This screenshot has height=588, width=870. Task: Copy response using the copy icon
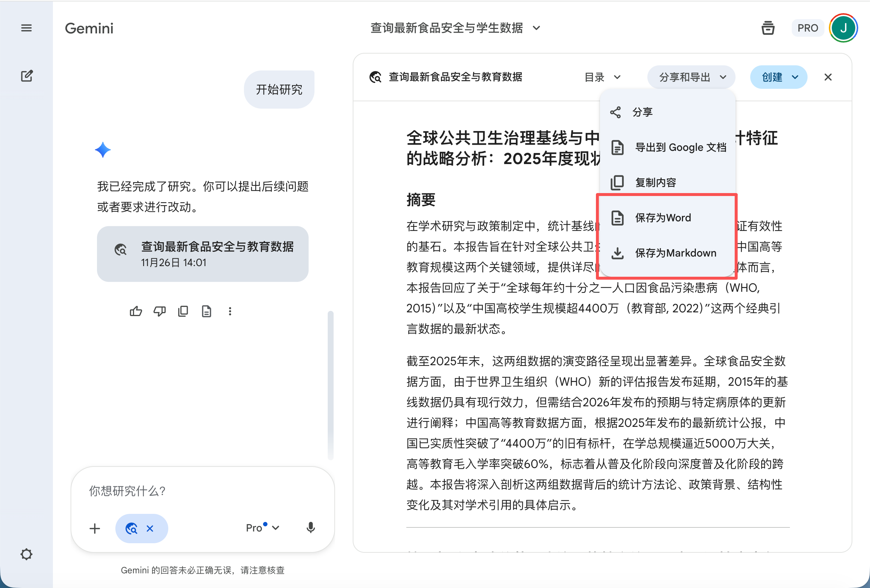click(x=183, y=311)
